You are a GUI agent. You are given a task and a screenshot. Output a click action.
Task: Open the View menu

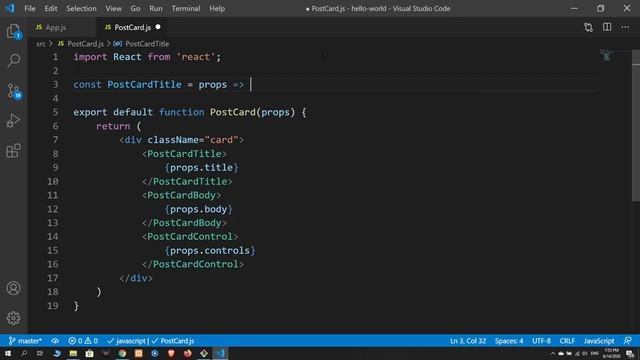(113, 9)
